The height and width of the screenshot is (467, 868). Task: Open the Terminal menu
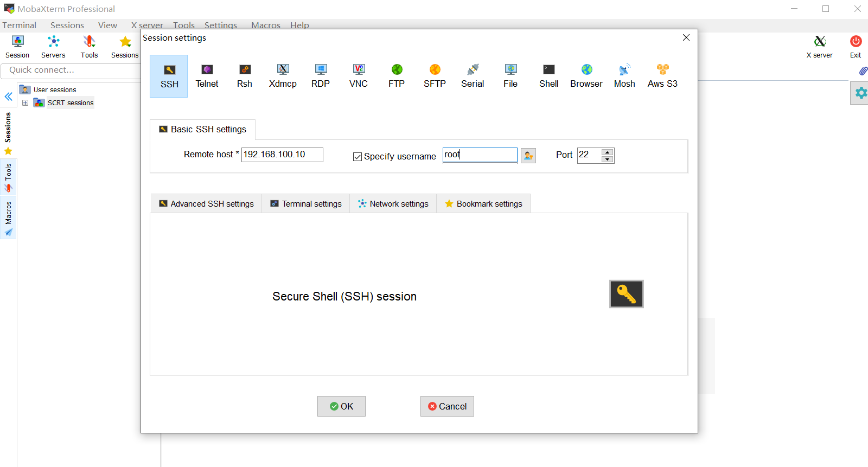click(20, 25)
